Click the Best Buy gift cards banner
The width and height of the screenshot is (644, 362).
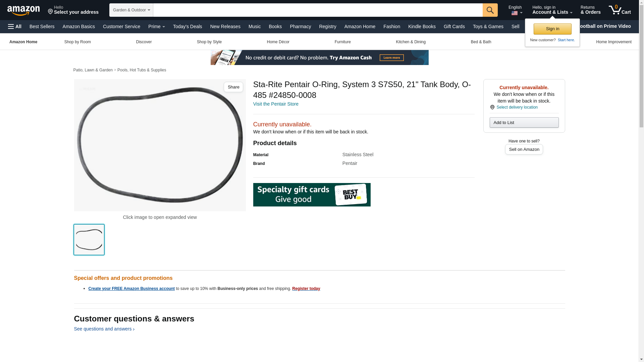click(x=312, y=194)
